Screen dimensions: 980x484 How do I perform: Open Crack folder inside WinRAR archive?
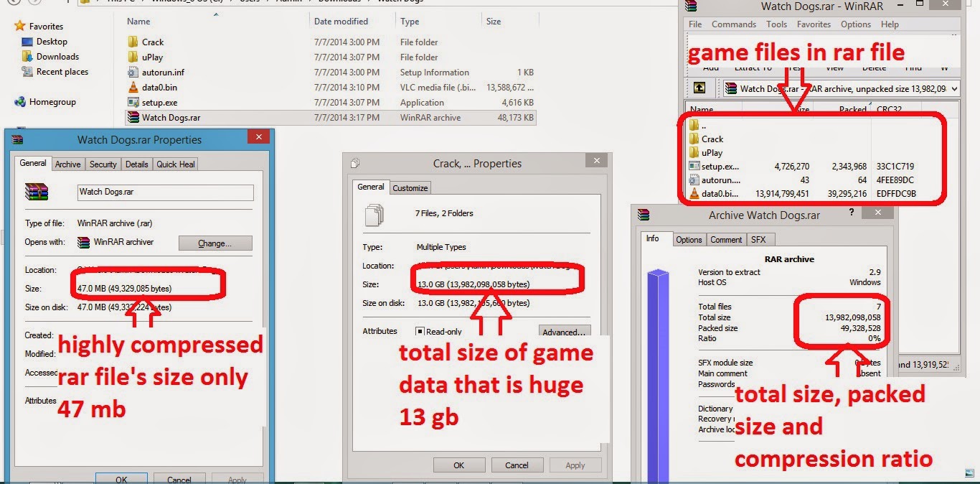point(712,139)
